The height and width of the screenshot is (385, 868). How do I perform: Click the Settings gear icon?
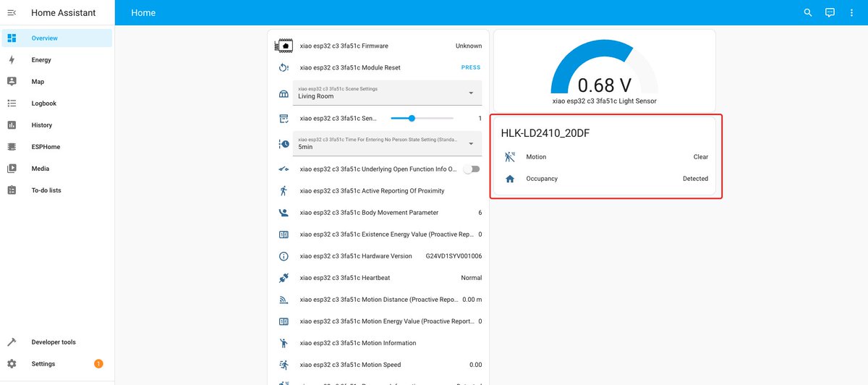tap(12, 364)
